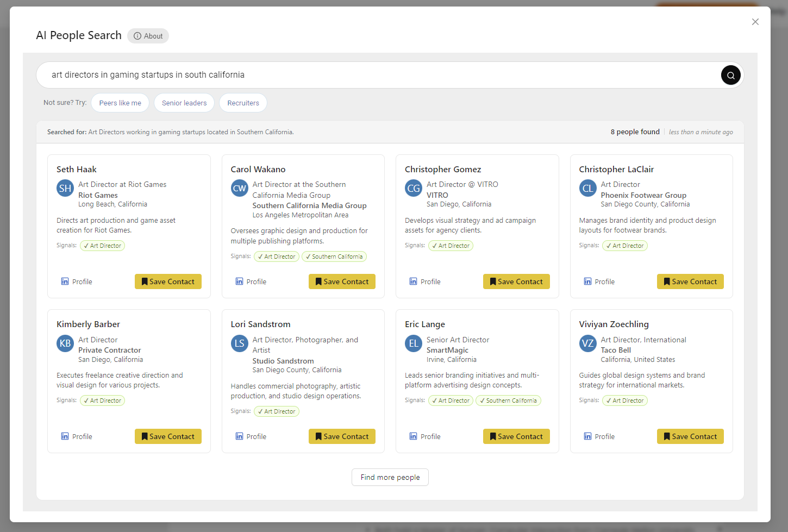
Task: Click Lori Sandstrom's LS avatar
Action: [240, 343]
